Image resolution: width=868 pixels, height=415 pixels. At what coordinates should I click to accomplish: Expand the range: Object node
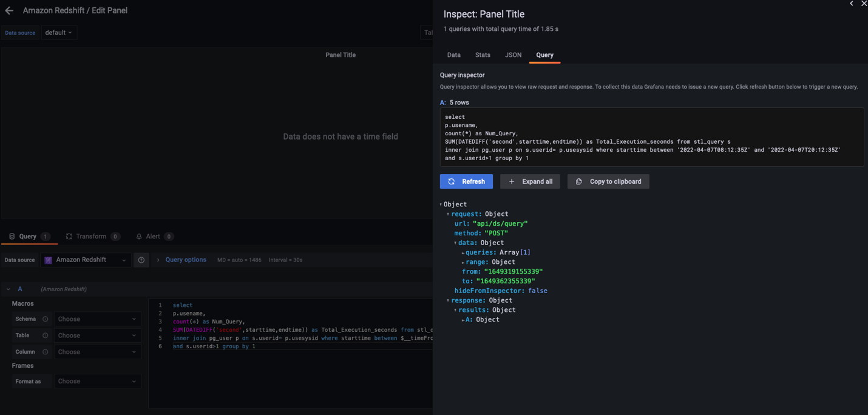click(463, 263)
